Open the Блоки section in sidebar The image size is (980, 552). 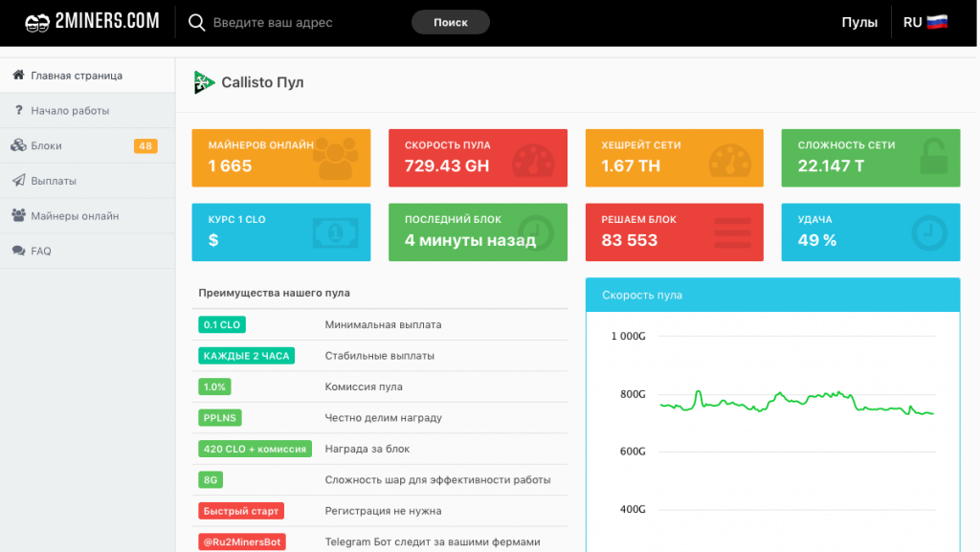click(46, 145)
